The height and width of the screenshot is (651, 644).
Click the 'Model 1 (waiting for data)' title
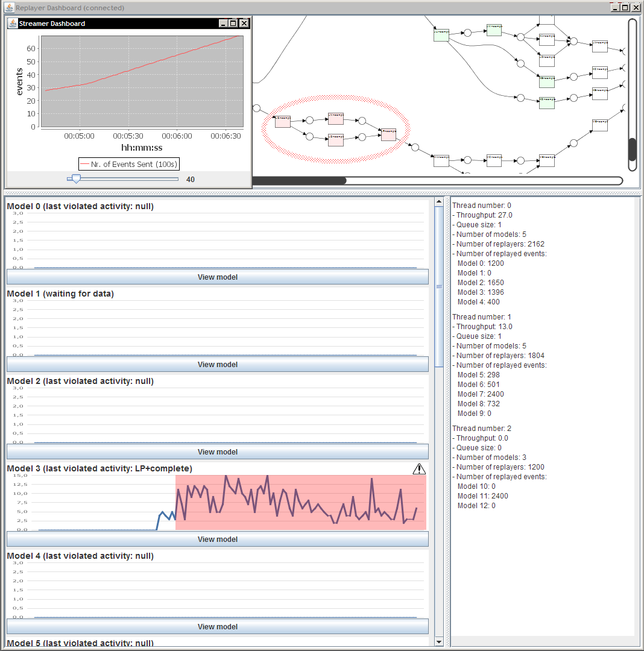[x=60, y=294]
